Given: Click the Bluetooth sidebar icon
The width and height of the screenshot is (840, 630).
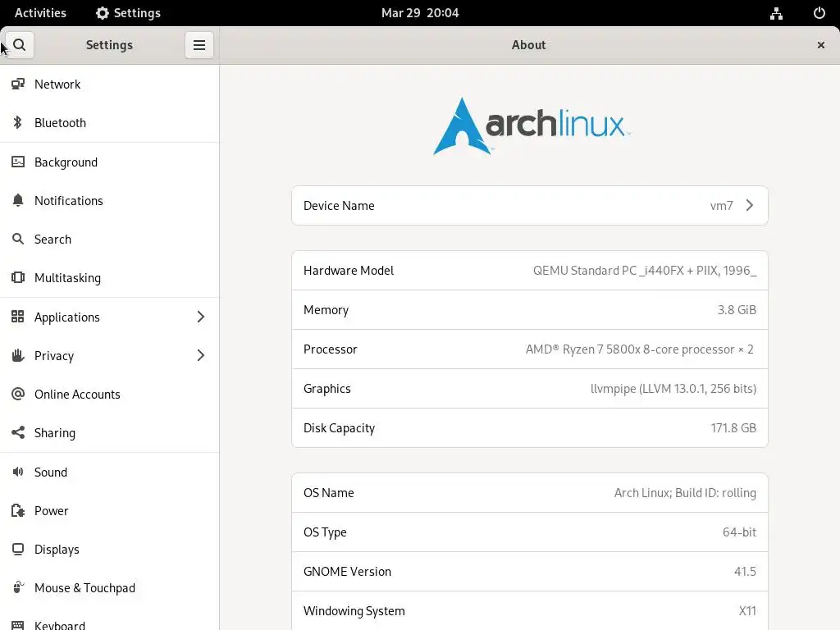Looking at the screenshot, I should (18, 123).
